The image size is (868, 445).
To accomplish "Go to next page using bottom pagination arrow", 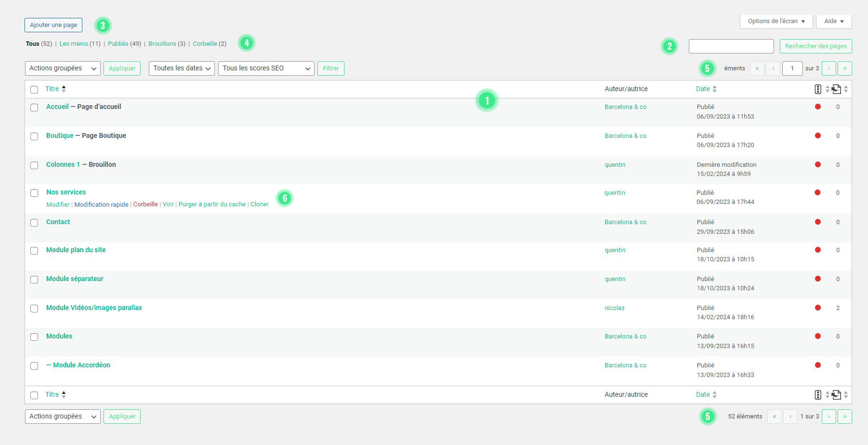I will [x=829, y=417].
